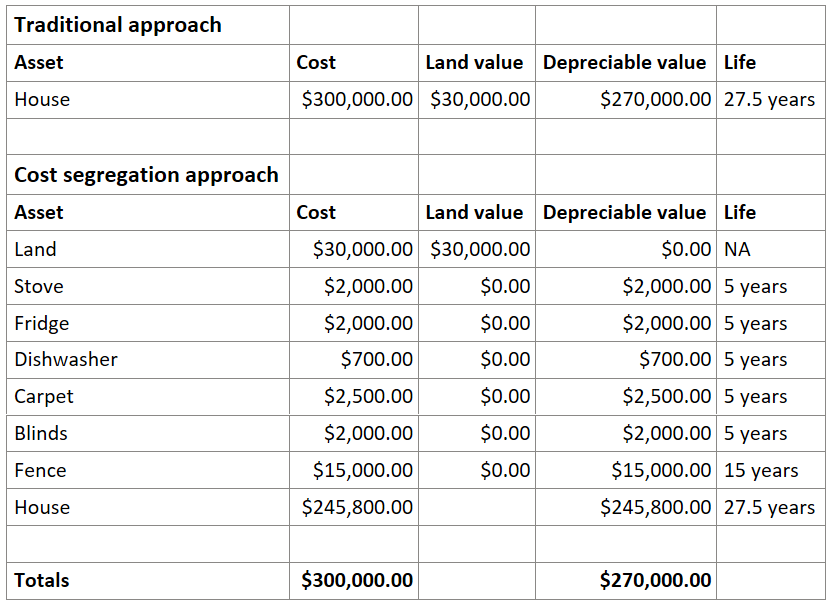Click the Fridge cost $2,000.00 cell
This screenshot has width=834, height=604.
[x=354, y=323]
